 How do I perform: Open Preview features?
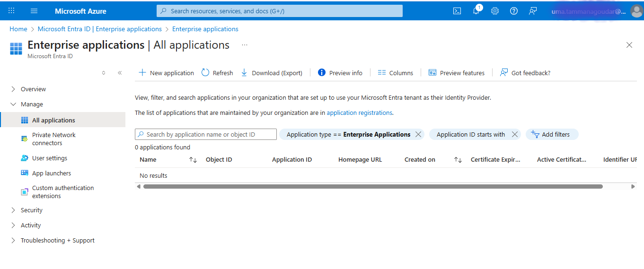point(457,73)
